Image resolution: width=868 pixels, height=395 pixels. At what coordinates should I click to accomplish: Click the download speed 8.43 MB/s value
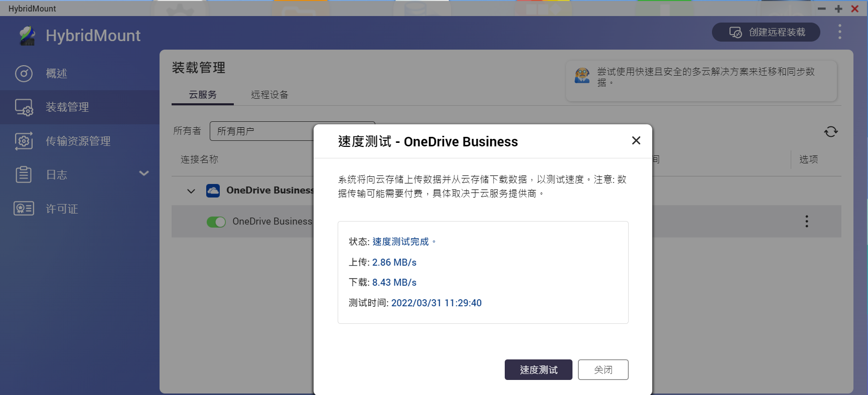394,283
